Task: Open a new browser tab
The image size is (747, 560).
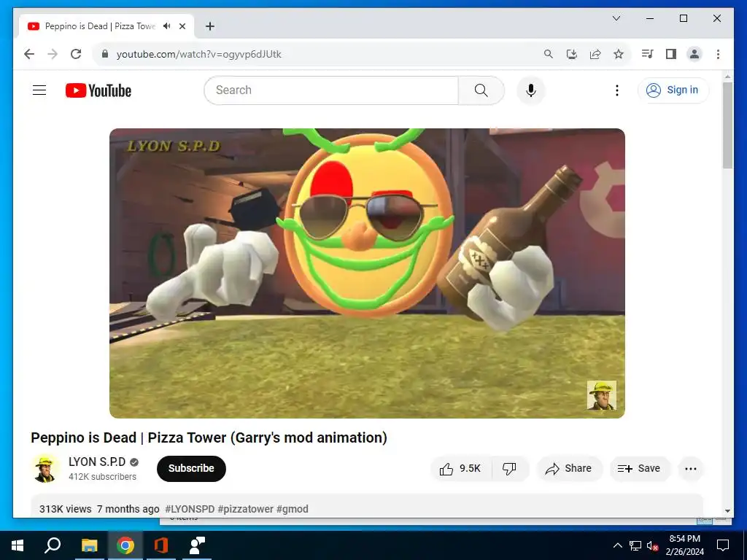Action: (210, 26)
